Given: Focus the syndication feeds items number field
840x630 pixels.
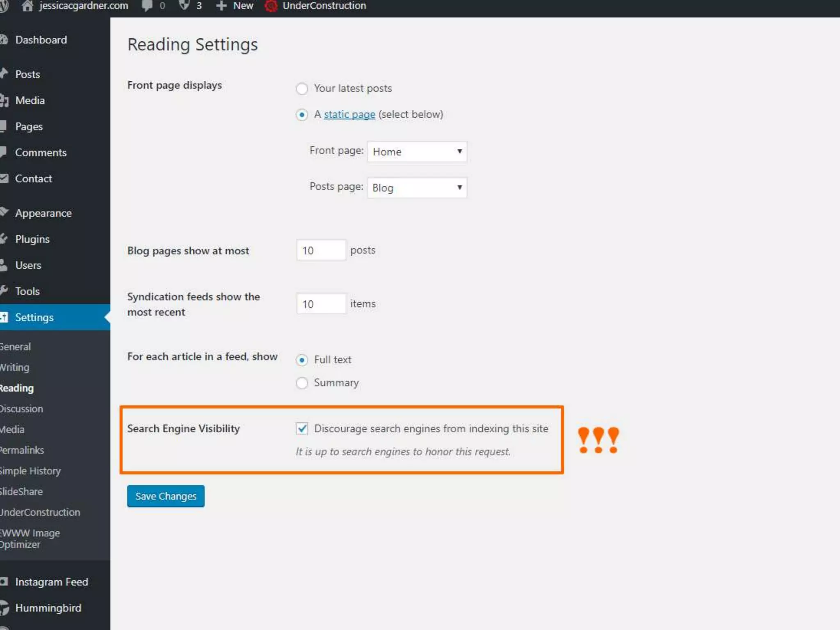Looking at the screenshot, I should [321, 304].
